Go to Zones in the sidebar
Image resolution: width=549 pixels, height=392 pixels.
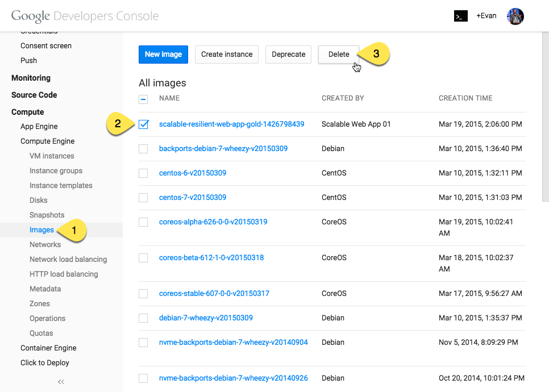(x=40, y=303)
